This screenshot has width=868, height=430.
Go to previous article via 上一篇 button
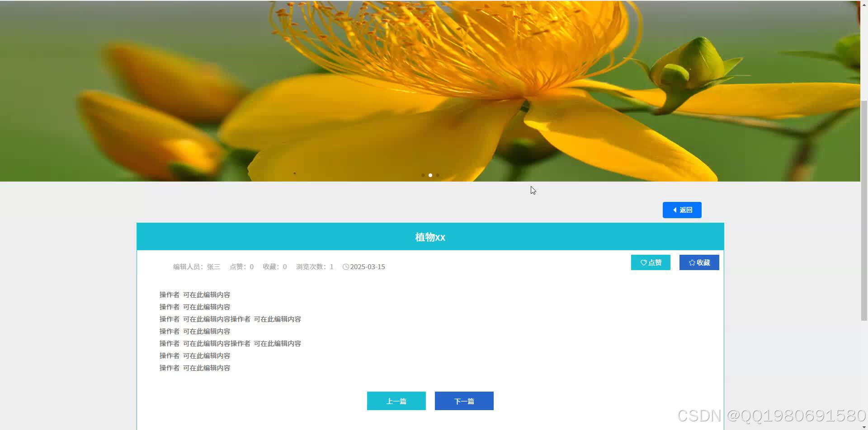396,401
